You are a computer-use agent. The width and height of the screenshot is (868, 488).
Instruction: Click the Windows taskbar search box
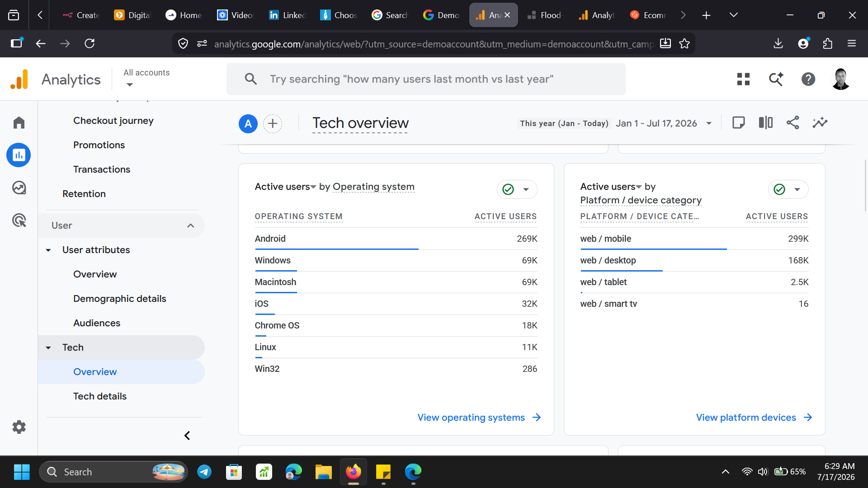(113, 472)
